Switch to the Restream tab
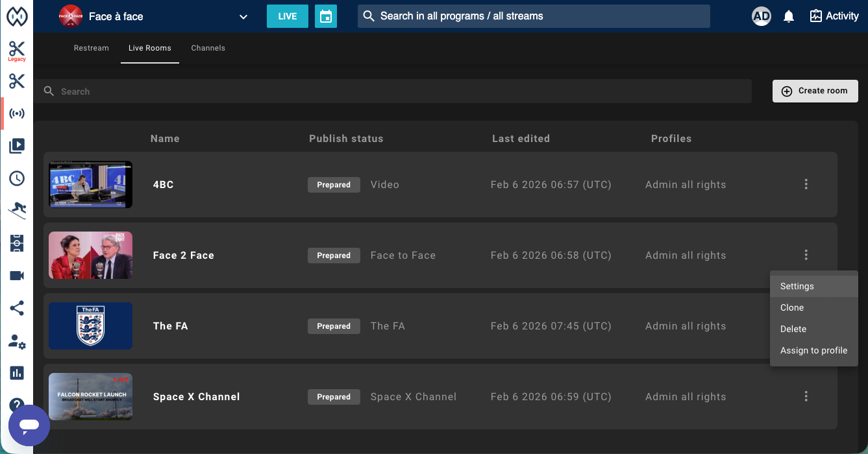The height and width of the screenshot is (454, 868). [92, 48]
